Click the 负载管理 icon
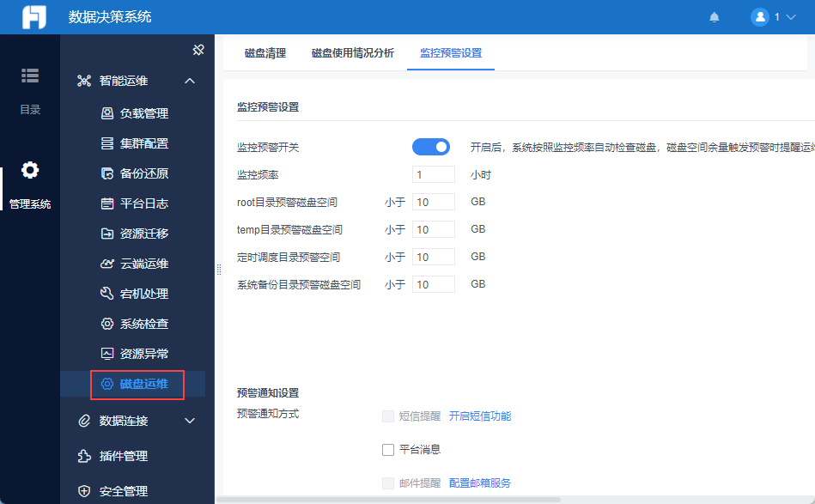 [x=107, y=113]
